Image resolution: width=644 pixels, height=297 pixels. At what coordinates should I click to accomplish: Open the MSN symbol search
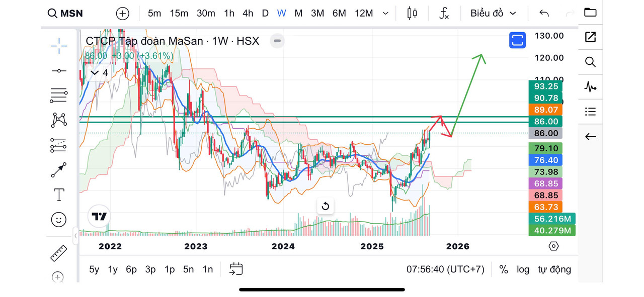point(65,13)
